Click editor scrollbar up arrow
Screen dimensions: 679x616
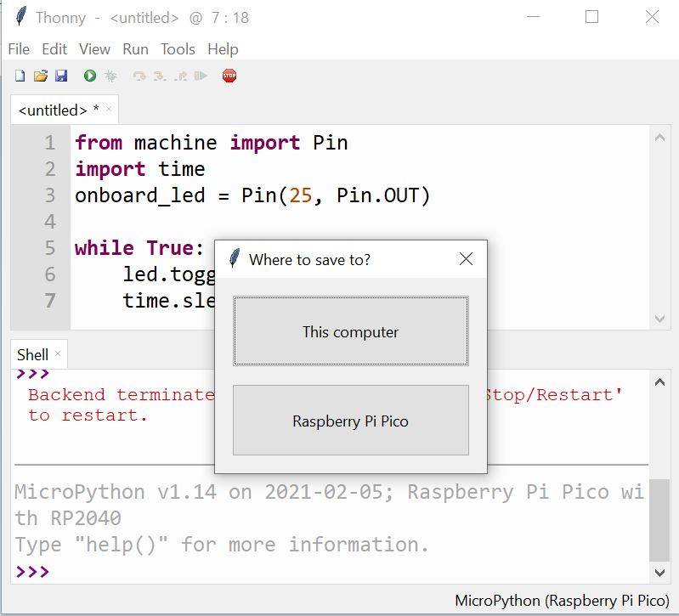(x=660, y=138)
